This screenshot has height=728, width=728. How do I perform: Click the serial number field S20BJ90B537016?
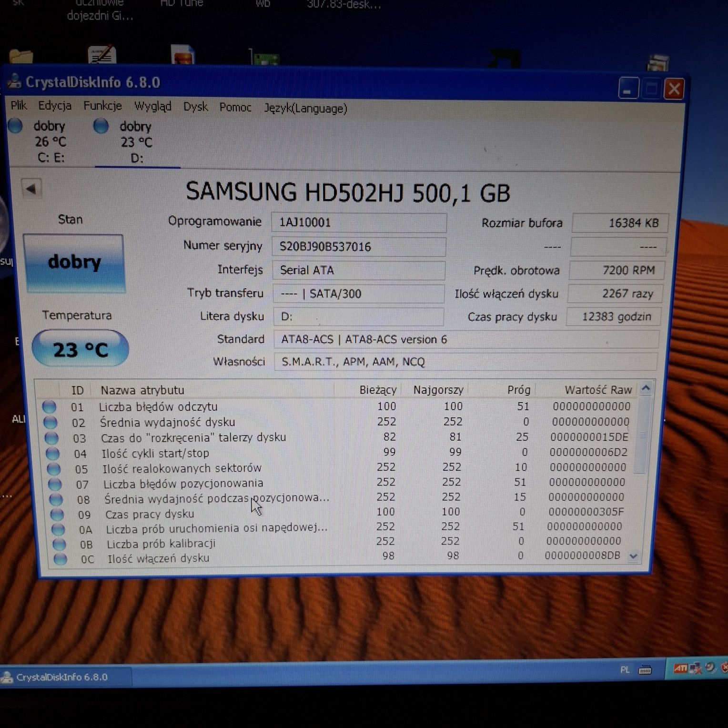(359, 246)
